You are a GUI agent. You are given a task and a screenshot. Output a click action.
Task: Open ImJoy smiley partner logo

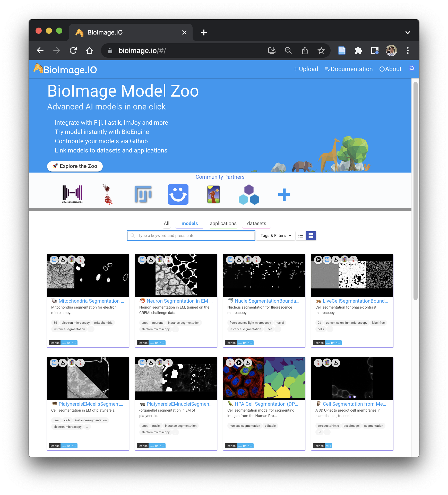coord(178,194)
